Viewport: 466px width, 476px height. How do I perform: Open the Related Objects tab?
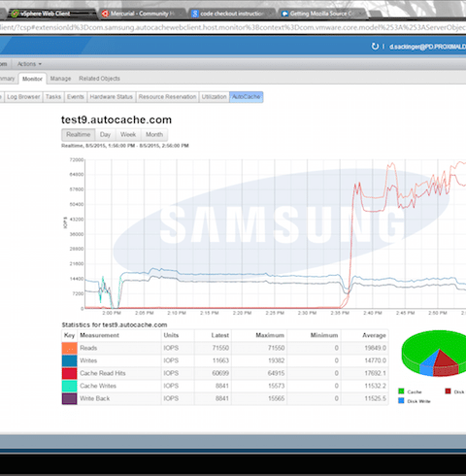99,79
